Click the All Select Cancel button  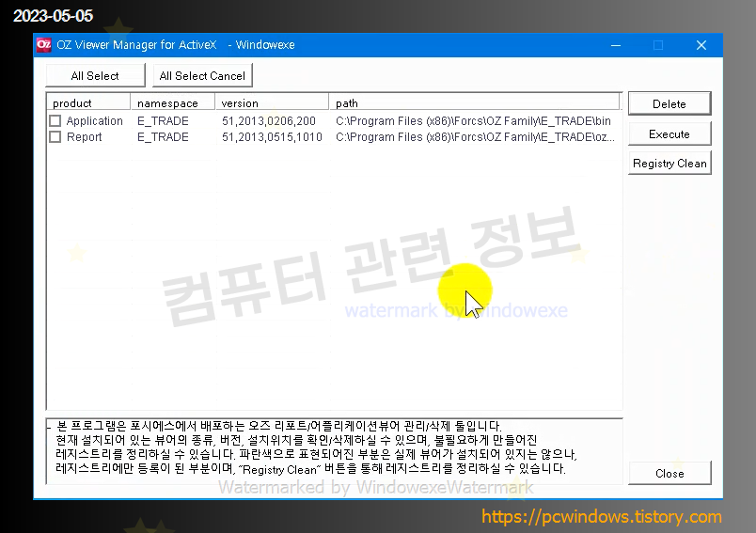202,75
